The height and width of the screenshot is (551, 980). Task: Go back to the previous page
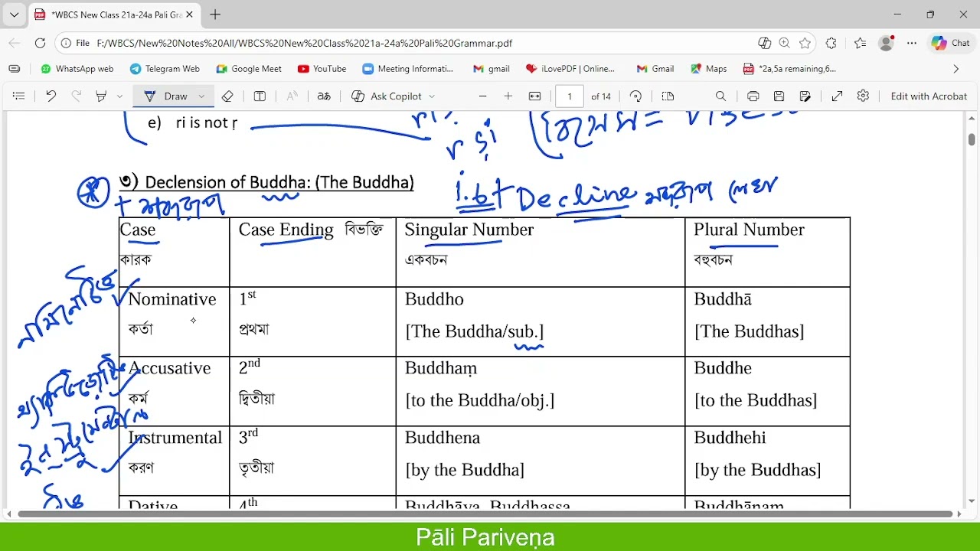pyautogui.click(x=15, y=44)
